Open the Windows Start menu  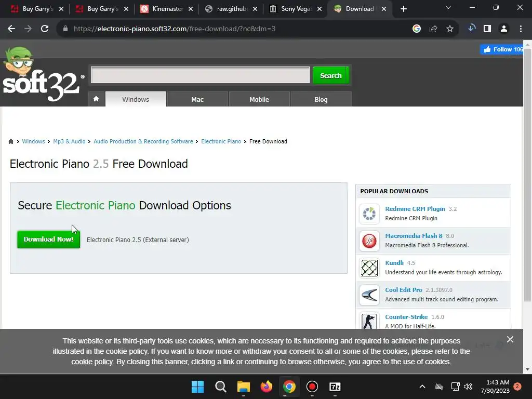(197, 387)
